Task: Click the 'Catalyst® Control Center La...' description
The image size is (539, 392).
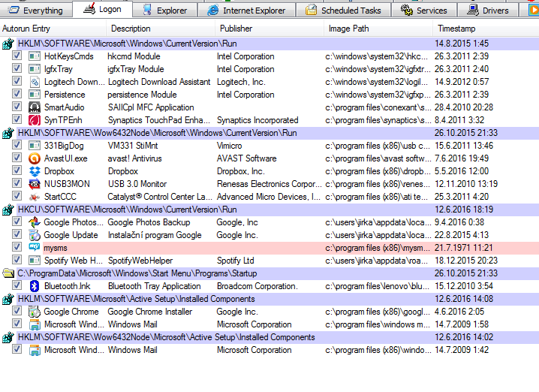Action: pos(160,197)
